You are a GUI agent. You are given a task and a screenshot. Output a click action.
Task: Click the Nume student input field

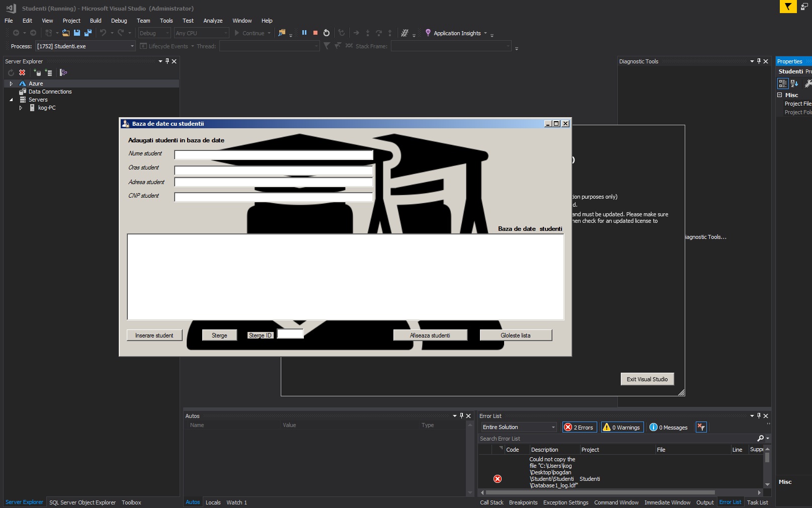point(274,155)
